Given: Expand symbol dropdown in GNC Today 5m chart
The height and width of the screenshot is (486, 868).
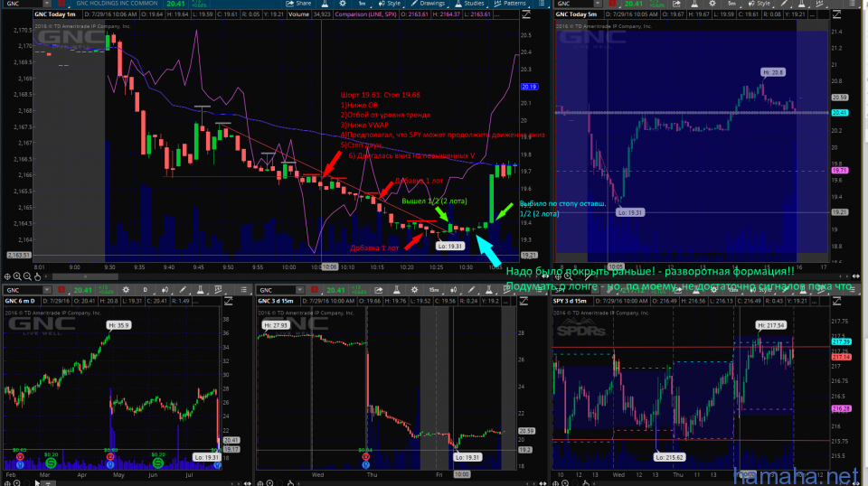Looking at the screenshot, I should click(598, 4).
